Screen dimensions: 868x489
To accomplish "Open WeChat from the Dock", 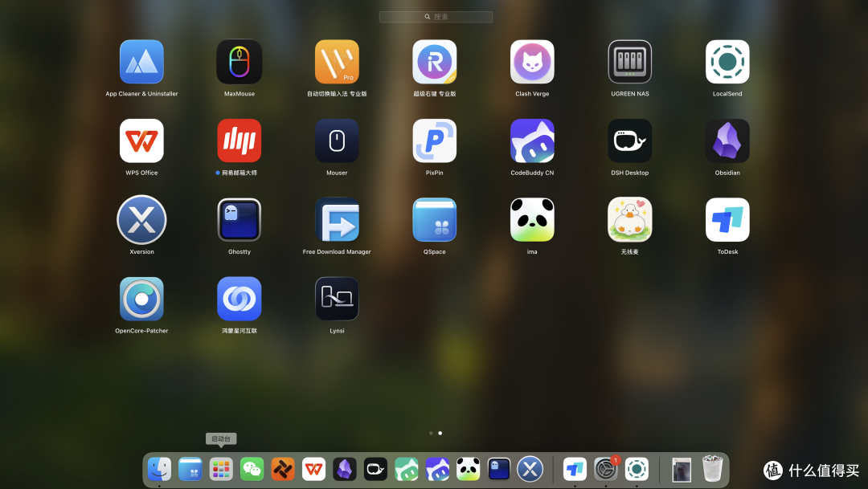I will pyautogui.click(x=252, y=469).
